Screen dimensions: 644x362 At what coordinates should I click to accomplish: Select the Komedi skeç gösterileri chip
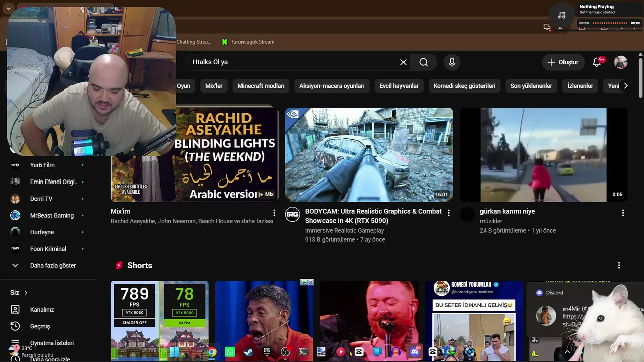pos(464,86)
